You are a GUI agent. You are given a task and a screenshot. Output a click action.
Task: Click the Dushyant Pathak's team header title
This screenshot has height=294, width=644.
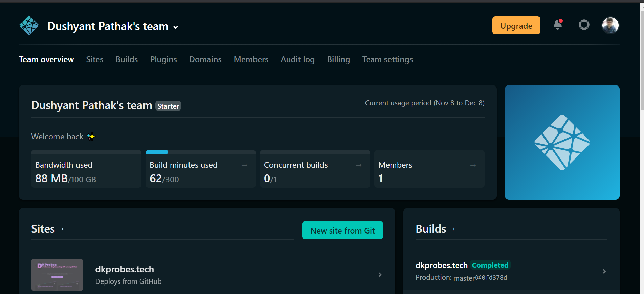[108, 26]
